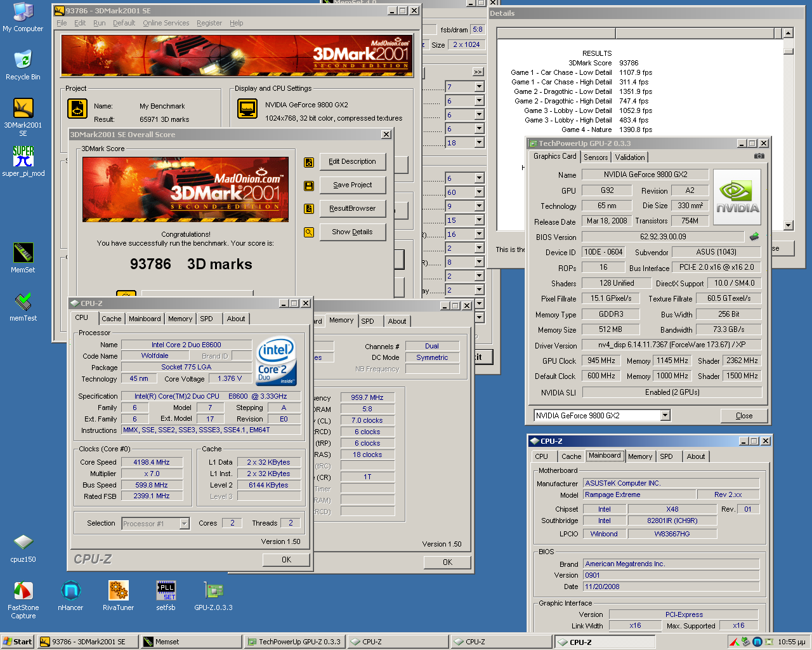Select the setfsb desktop icon
This screenshot has height=650, width=812.
[166, 591]
